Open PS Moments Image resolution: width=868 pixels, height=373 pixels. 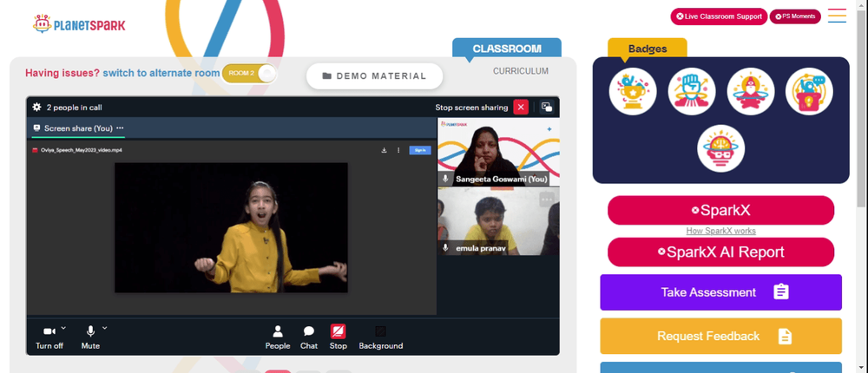click(x=795, y=16)
